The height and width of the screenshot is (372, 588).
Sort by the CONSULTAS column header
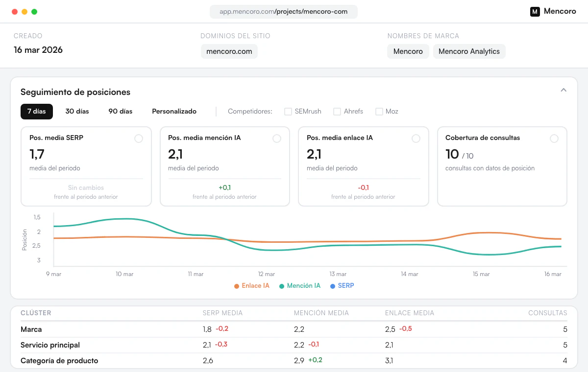(547, 313)
